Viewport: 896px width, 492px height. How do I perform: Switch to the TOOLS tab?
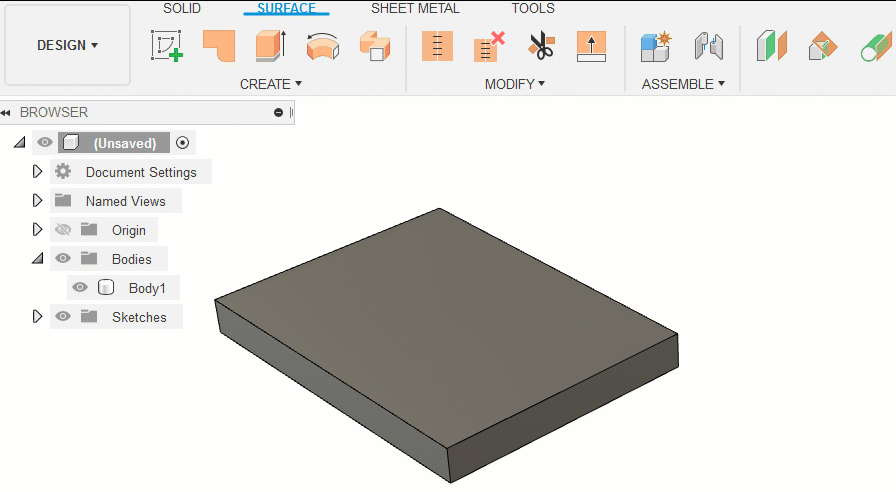[533, 8]
